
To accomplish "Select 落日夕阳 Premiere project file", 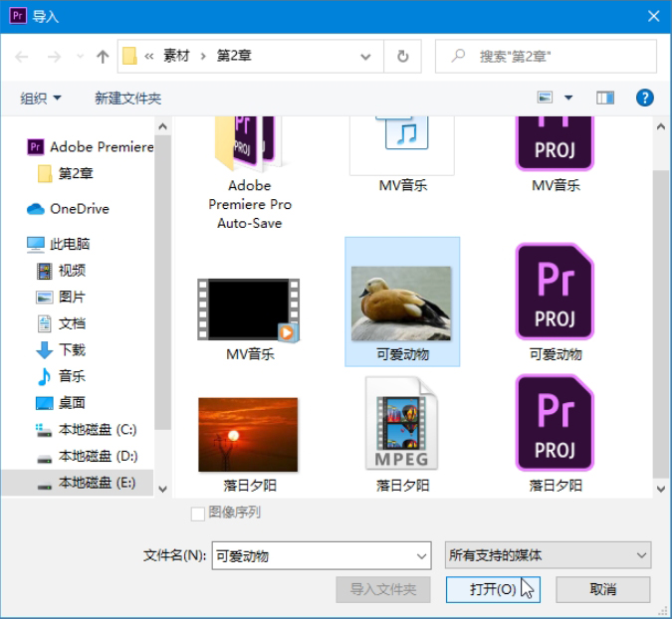I will [556, 434].
